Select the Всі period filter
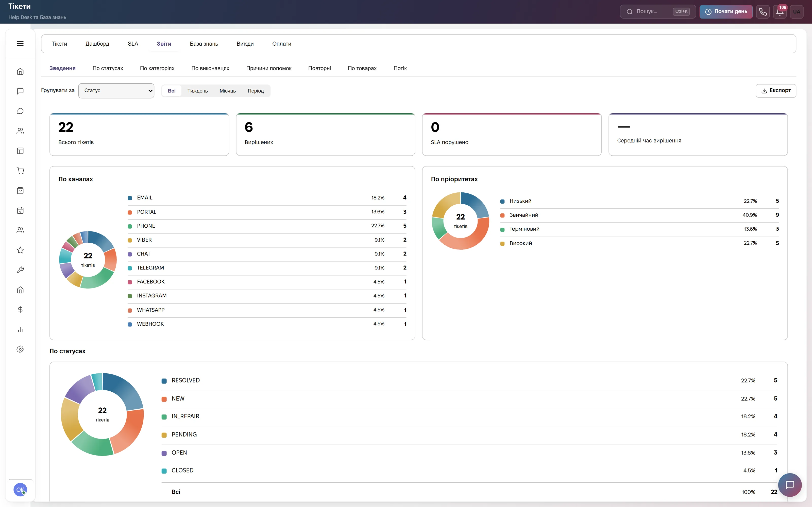Image resolution: width=812 pixels, height=507 pixels. [x=172, y=91]
